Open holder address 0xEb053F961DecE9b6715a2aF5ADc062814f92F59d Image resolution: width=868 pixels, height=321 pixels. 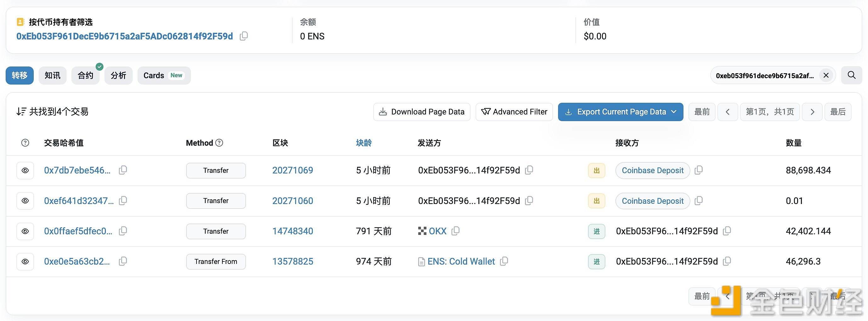click(x=125, y=36)
